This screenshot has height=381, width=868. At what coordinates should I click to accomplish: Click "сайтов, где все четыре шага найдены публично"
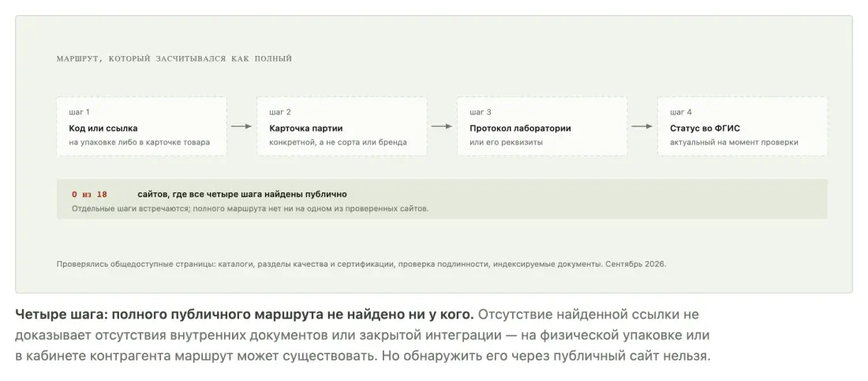click(242, 194)
